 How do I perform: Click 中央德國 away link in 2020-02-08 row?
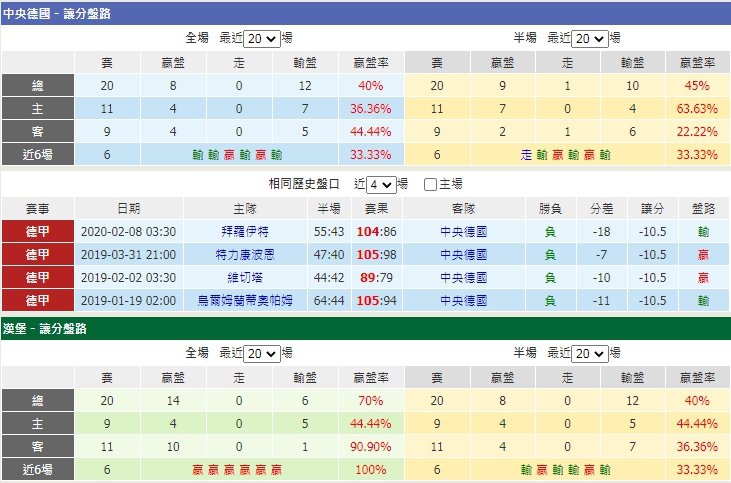click(x=463, y=232)
